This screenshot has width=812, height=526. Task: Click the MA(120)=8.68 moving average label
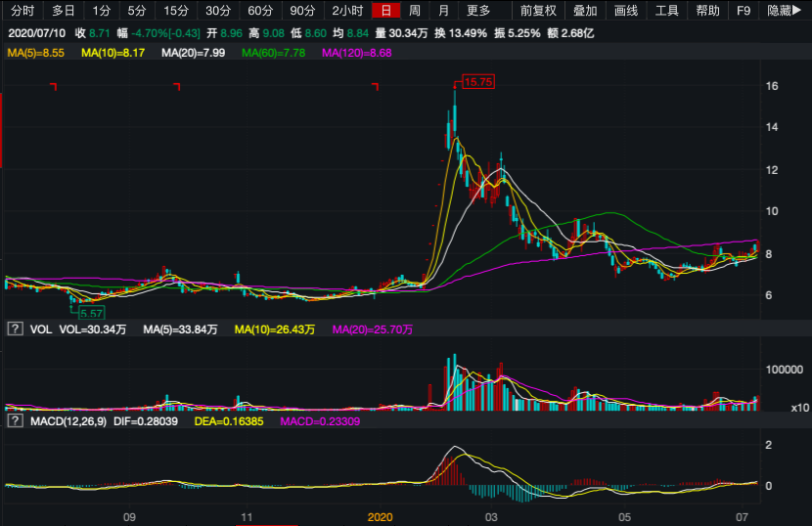coord(357,53)
